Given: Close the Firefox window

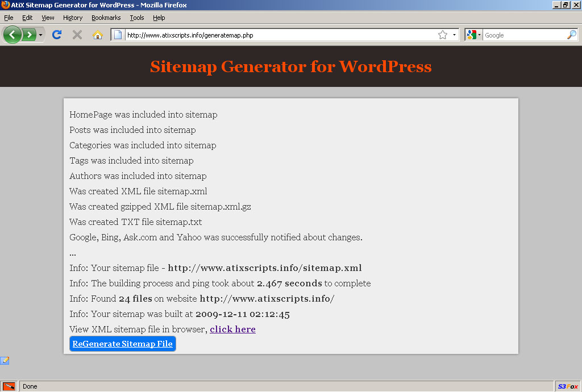Looking at the screenshot, I should click(x=576, y=5).
